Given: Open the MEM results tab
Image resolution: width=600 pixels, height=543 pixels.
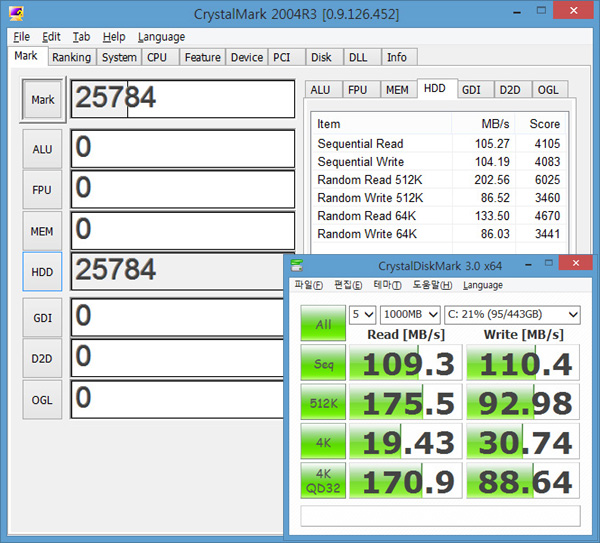Looking at the screenshot, I should click(397, 90).
